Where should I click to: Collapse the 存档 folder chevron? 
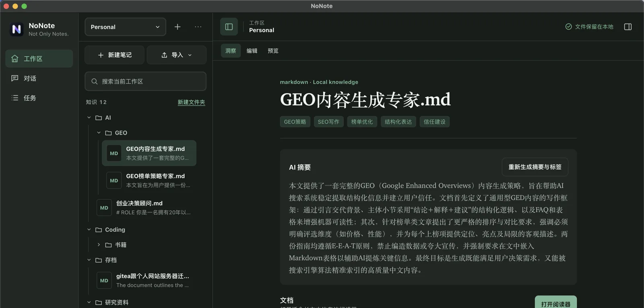coord(89,260)
